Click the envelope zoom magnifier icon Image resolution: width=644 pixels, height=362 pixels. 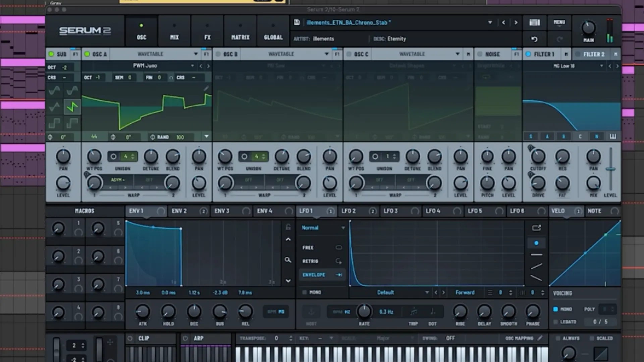coord(288,260)
